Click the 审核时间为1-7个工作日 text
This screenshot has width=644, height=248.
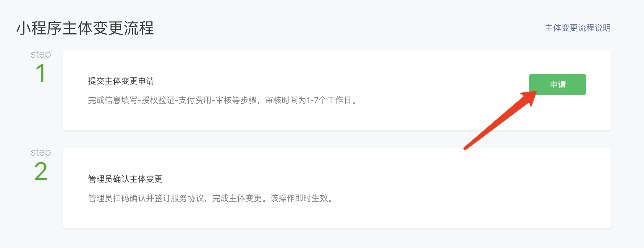click(308, 100)
